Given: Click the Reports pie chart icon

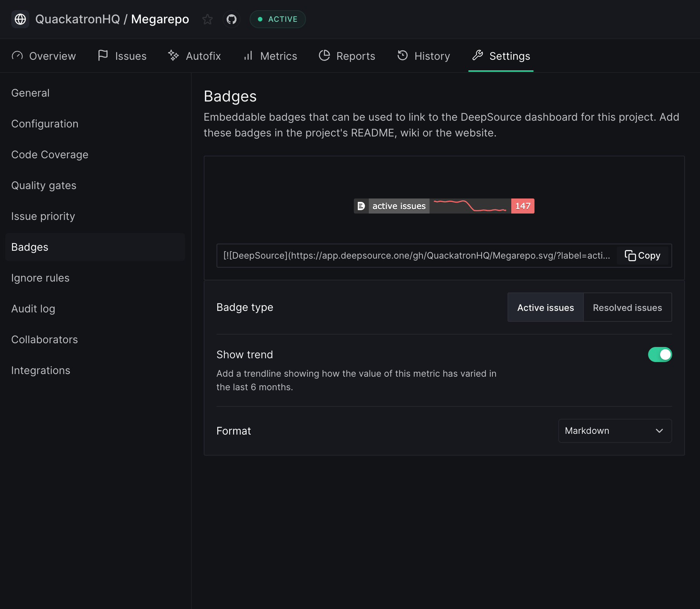Looking at the screenshot, I should point(324,55).
